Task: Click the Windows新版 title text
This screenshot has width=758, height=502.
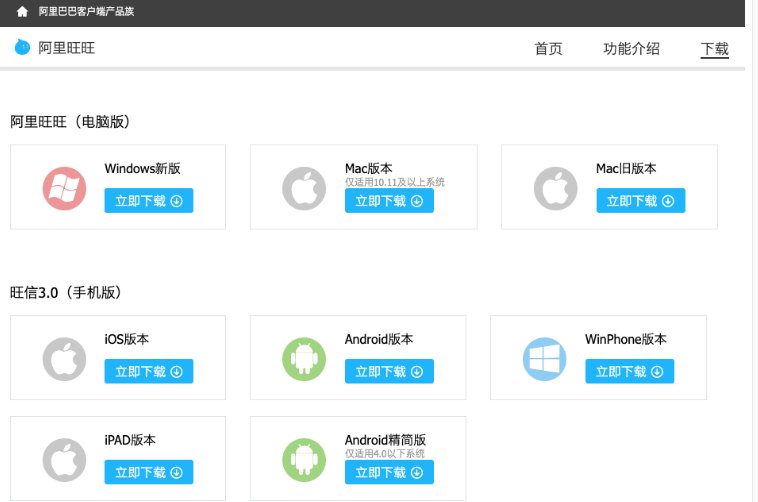Action: coord(143,168)
